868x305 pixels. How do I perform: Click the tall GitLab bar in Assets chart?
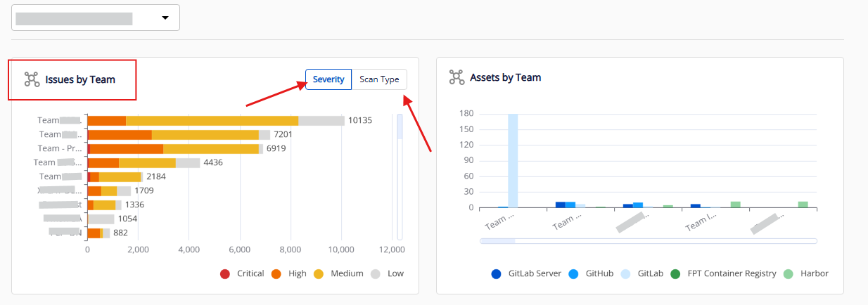pyautogui.click(x=513, y=160)
